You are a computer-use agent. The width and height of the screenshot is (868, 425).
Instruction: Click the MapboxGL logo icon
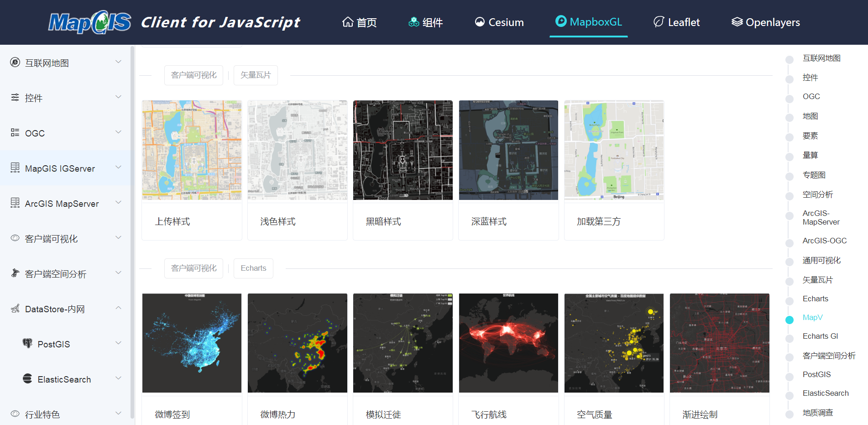pyautogui.click(x=561, y=21)
